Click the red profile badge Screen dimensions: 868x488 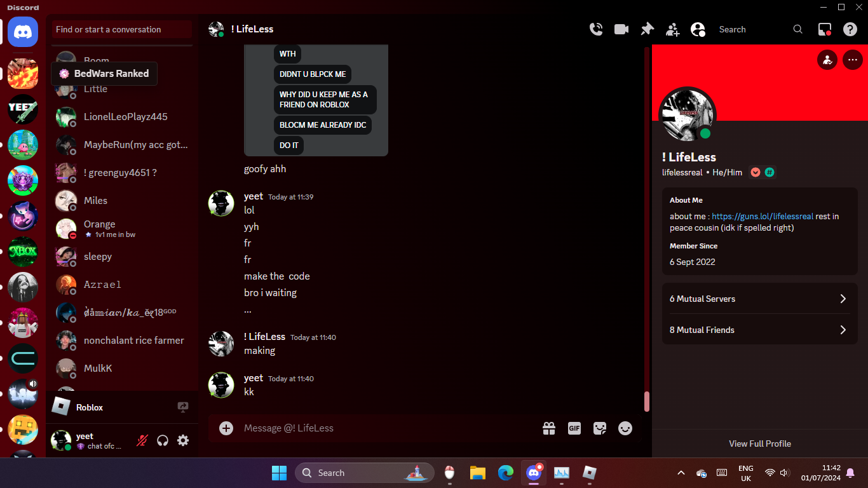click(756, 172)
